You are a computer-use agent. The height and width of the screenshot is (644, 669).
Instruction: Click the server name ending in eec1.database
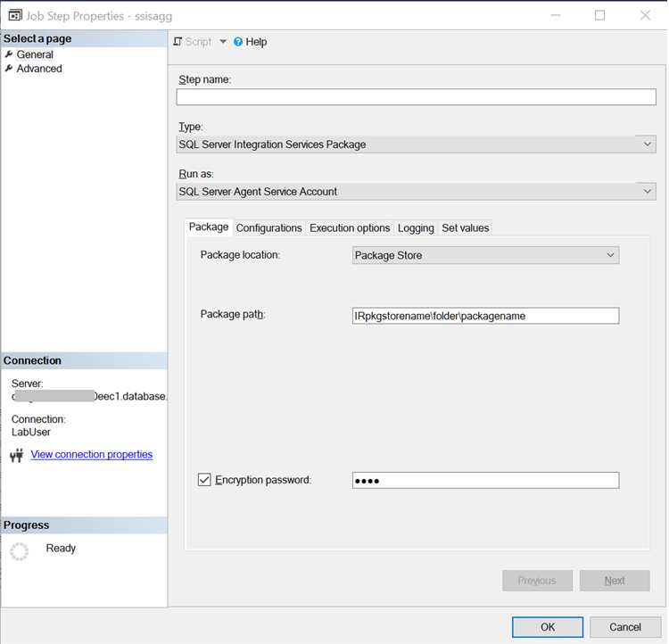coord(89,396)
